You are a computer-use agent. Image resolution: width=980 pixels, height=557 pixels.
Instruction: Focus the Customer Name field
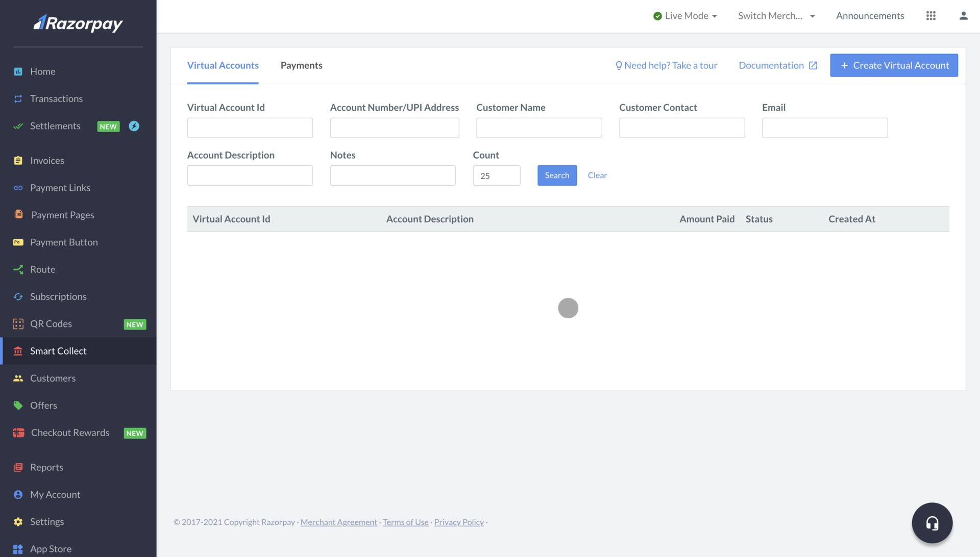coord(539,128)
